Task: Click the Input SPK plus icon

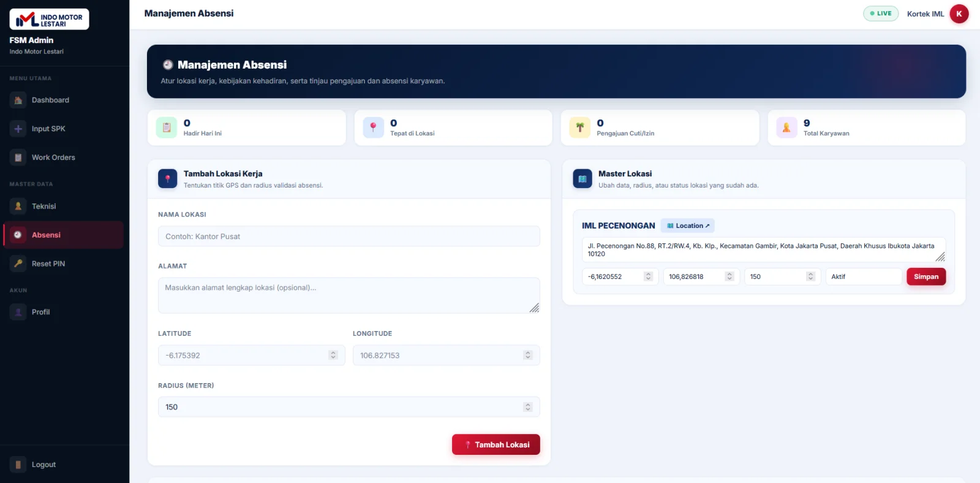Action: pyautogui.click(x=18, y=129)
